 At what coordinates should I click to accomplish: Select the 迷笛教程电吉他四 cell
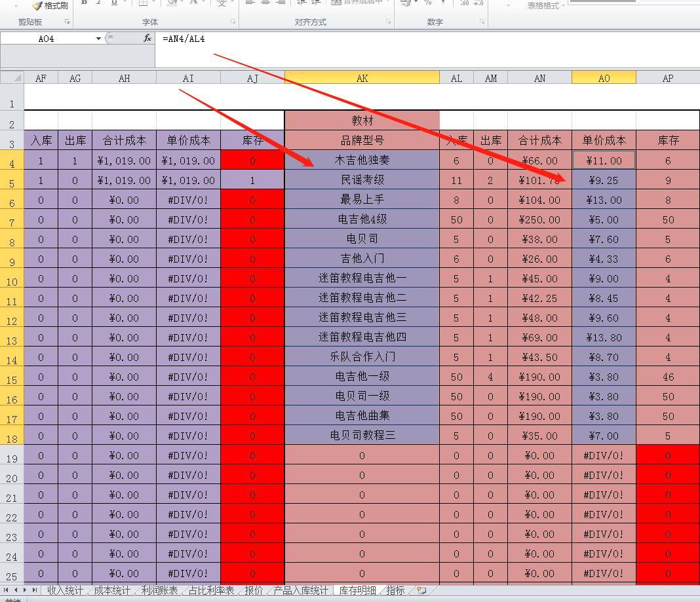[x=362, y=337]
